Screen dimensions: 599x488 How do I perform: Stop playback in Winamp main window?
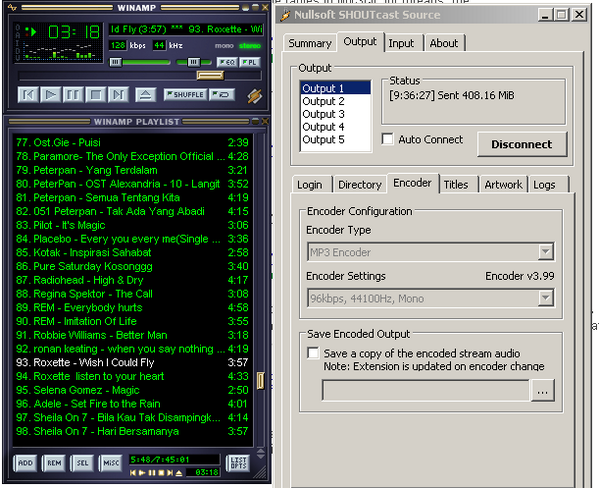(96, 94)
